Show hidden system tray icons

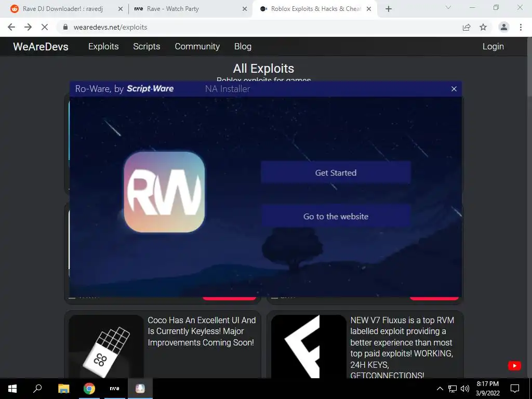[x=440, y=389]
